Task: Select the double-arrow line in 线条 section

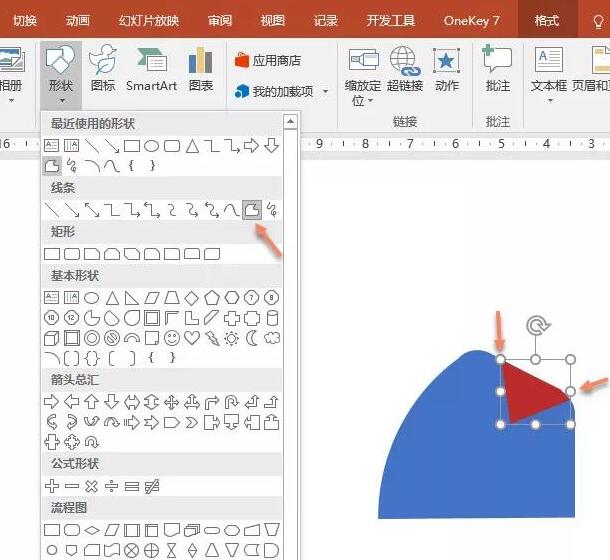Action: point(92,210)
